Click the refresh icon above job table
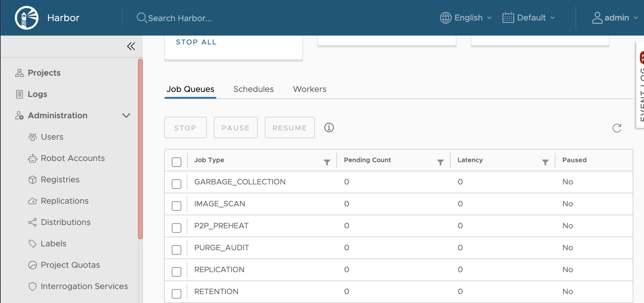 tap(617, 128)
